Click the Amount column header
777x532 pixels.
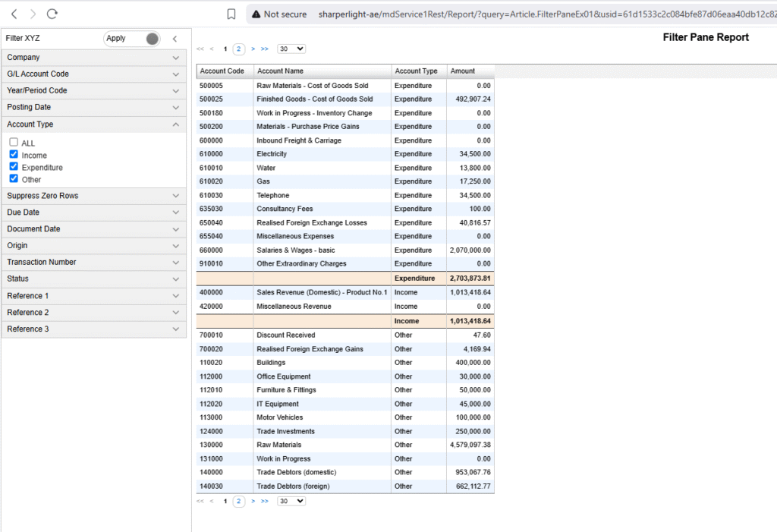[x=470, y=71]
